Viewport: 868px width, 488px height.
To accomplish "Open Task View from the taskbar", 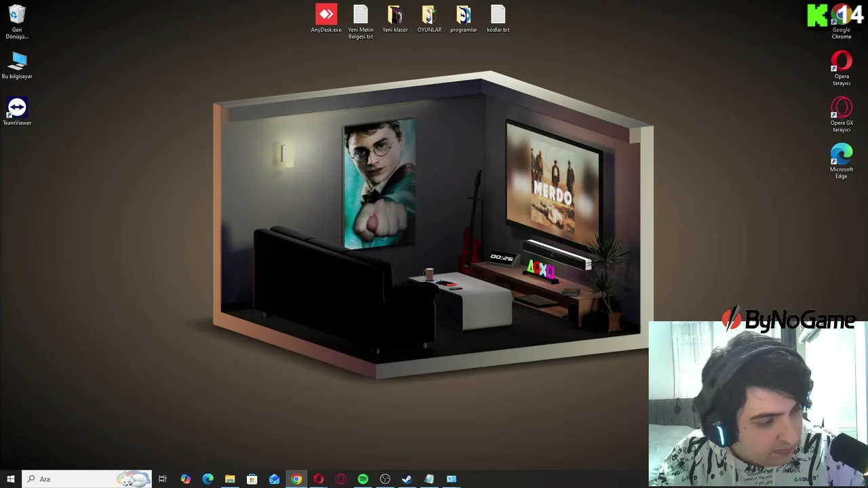I will (163, 479).
